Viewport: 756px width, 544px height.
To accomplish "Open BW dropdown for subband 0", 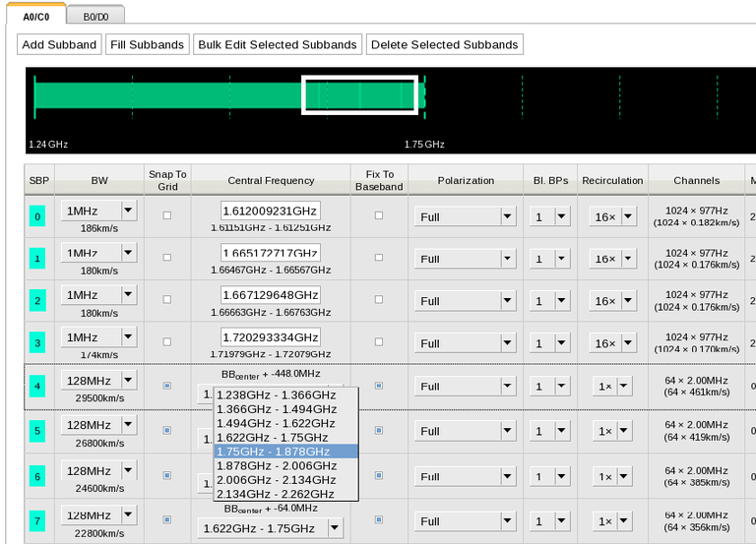I will click(x=128, y=211).
